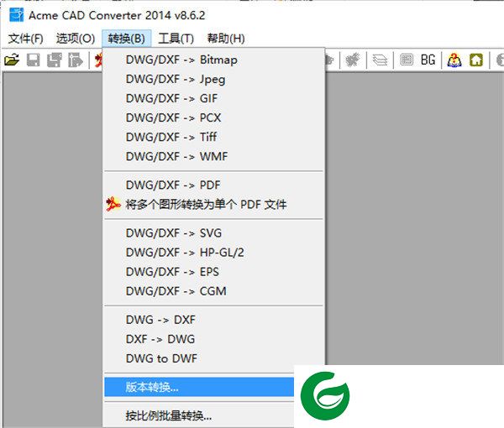This screenshot has width=504, height=428.
Task: Click the save-all multiple floppy icon
Action: (55, 60)
